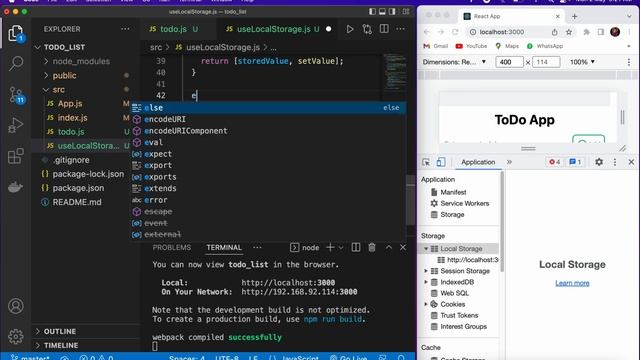Open the browser Extensions puzzle icon
This screenshot has width=640, height=360.
pos(587,32)
